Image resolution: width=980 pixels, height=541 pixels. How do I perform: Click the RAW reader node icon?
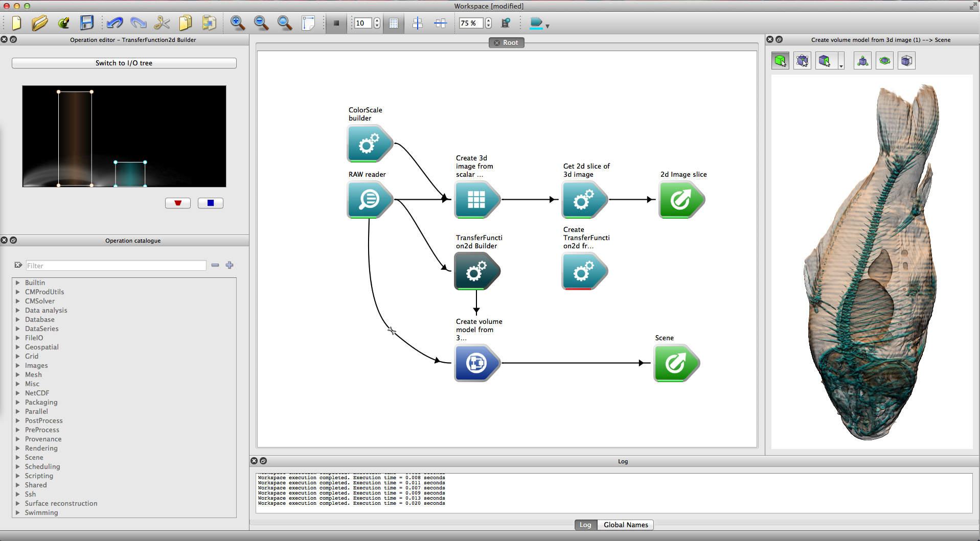tap(370, 200)
